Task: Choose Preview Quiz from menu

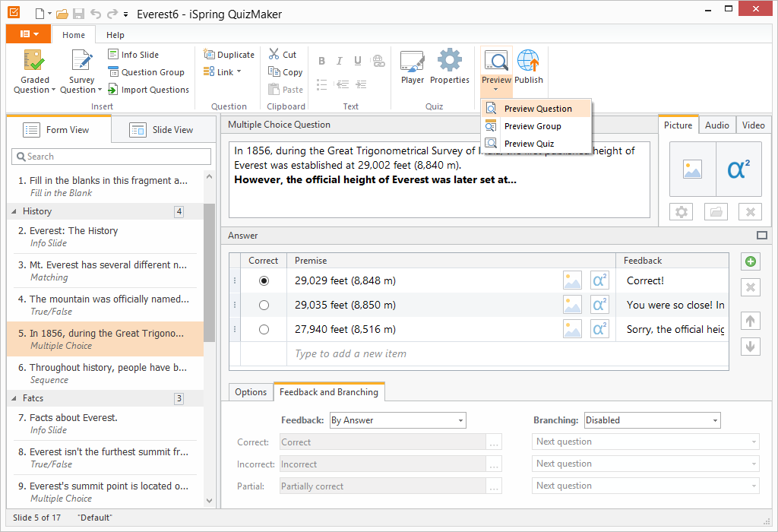Action: tap(536, 144)
